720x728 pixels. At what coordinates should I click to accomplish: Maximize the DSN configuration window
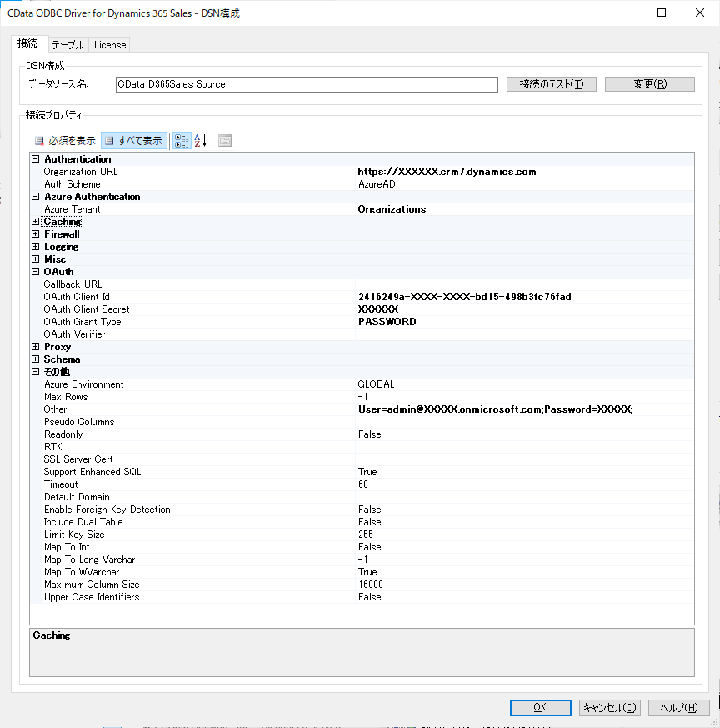coord(662,13)
